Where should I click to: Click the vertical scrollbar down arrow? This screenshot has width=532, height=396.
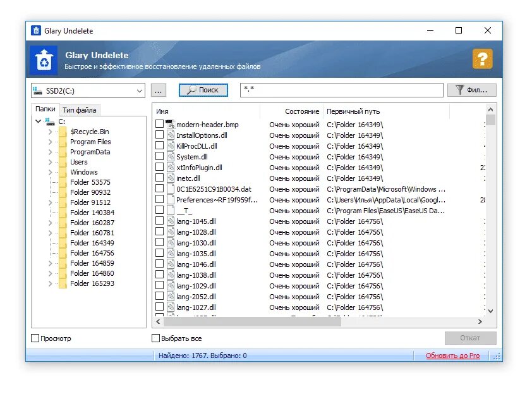click(490, 311)
